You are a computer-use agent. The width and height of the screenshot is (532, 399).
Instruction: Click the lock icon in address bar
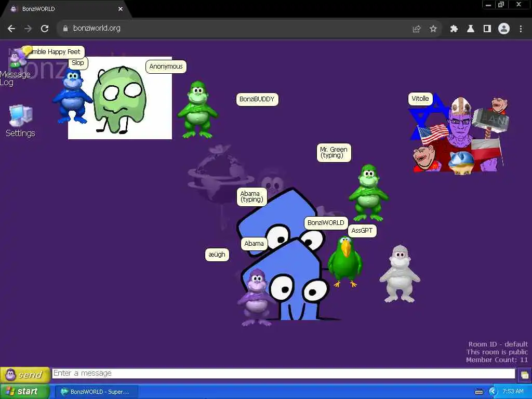point(65,29)
